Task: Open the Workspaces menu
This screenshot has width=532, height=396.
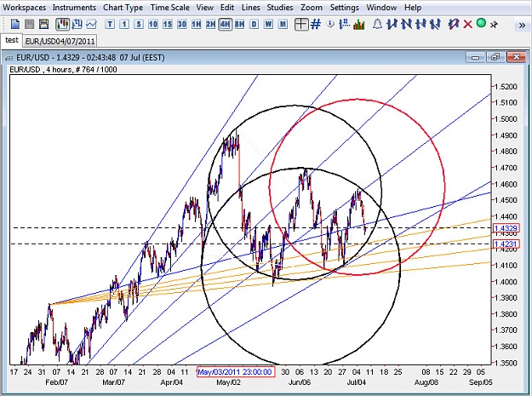Action: 25,8
